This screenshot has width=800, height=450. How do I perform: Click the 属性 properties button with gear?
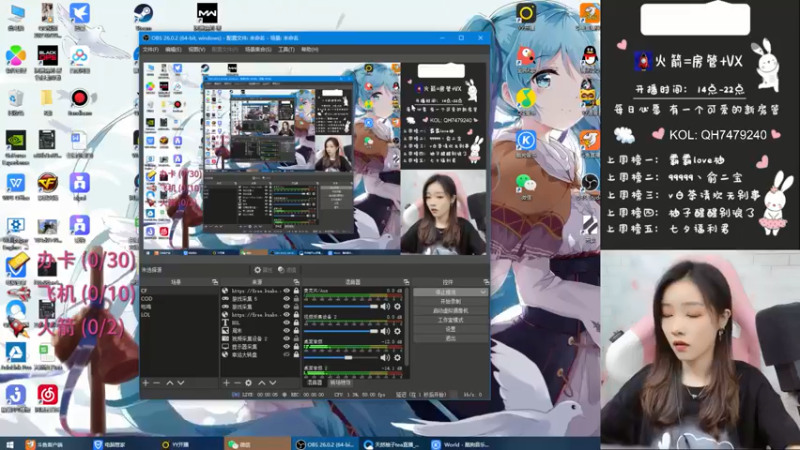[x=263, y=270]
